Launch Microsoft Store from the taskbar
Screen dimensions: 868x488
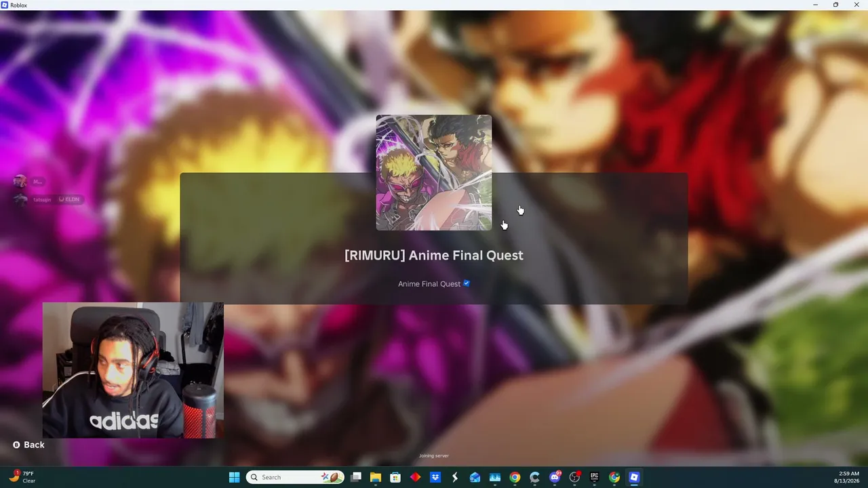[x=395, y=477]
